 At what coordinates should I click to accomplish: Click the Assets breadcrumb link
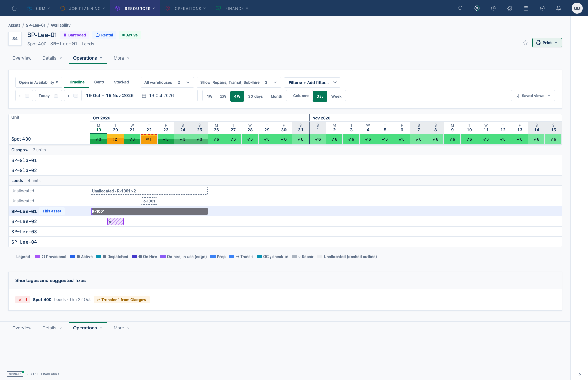tap(14, 25)
